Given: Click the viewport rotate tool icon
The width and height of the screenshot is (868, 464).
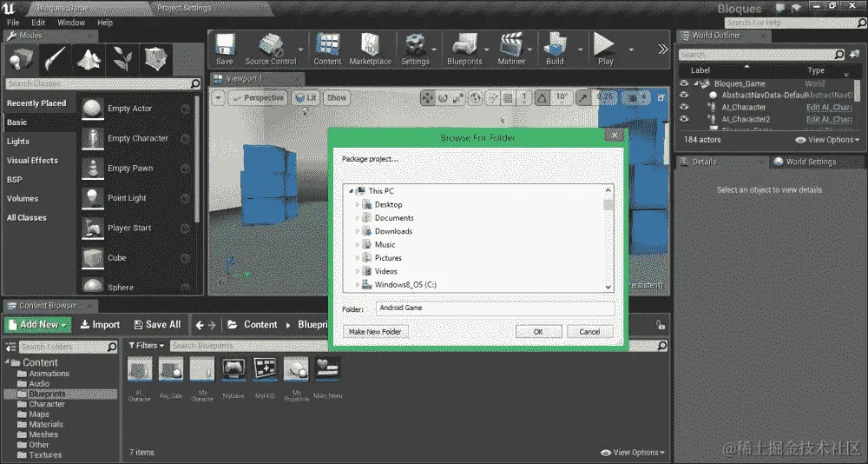Looking at the screenshot, I should [443, 98].
